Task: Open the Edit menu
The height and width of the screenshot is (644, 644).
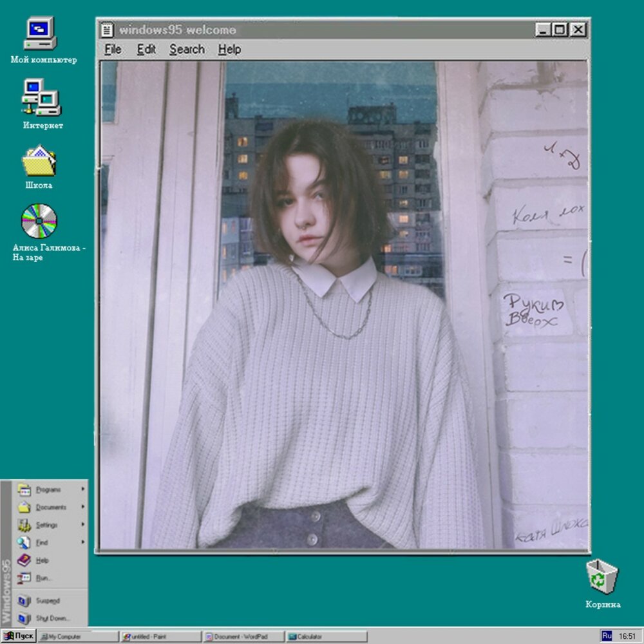Action: coord(147,49)
